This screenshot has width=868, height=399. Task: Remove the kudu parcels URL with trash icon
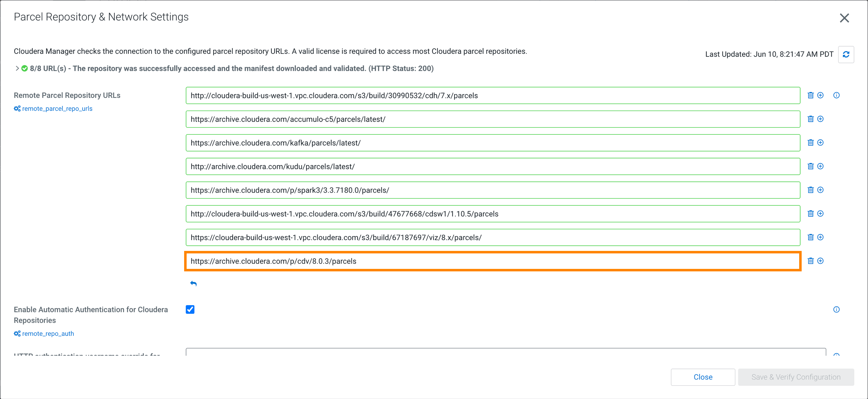(810, 166)
